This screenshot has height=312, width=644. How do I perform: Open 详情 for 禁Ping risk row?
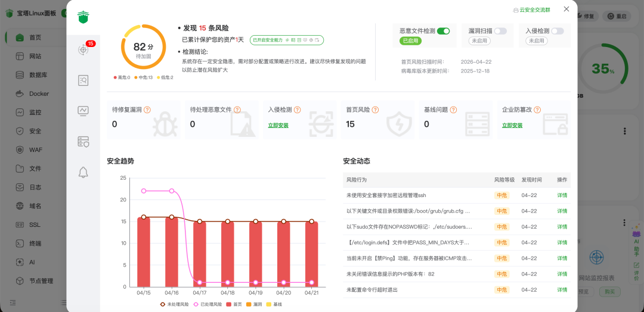[562, 258]
